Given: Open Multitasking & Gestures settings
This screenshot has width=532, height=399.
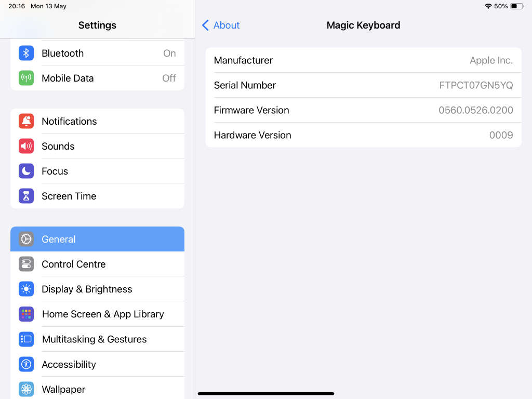Looking at the screenshot, I should coord(94,339).
